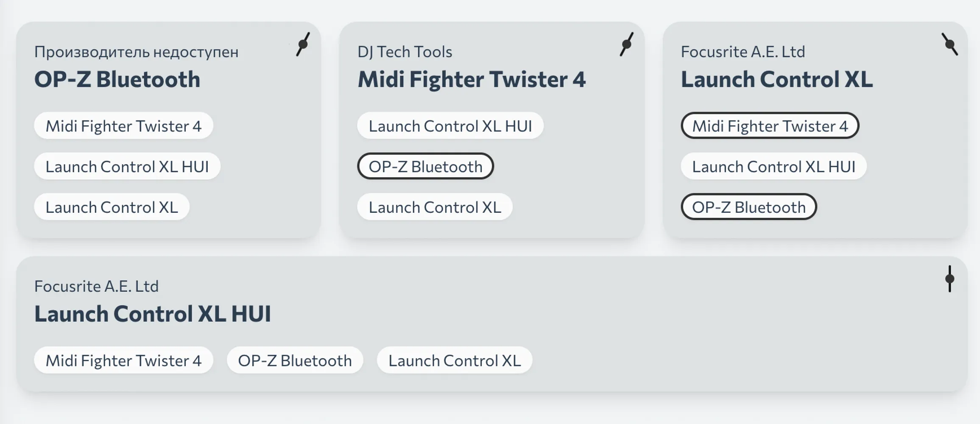
Task: Click the OP-Z Bluetooth chip on bottom card
Action: [x=295, y=360]
